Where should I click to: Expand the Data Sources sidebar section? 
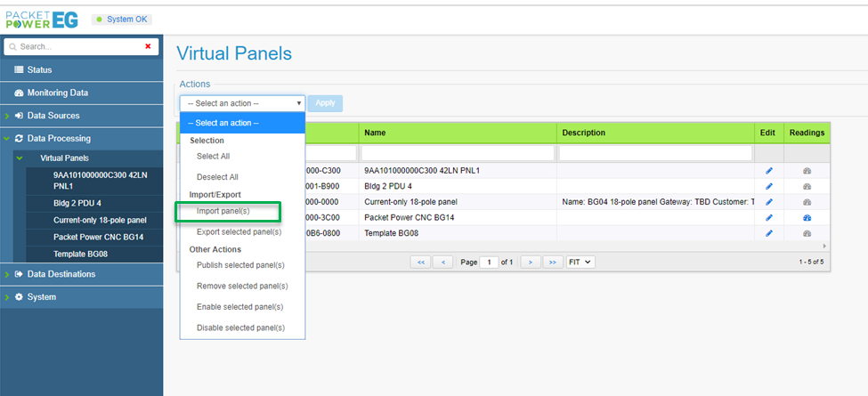53,116
